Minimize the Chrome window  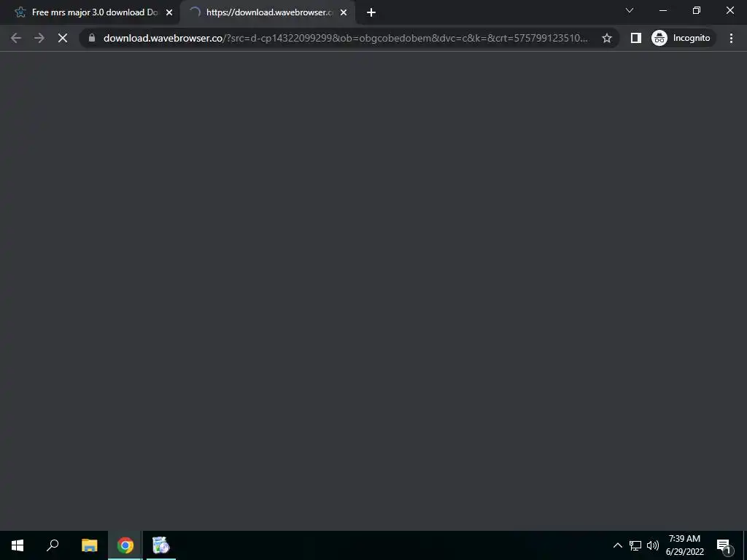point(663,10)
